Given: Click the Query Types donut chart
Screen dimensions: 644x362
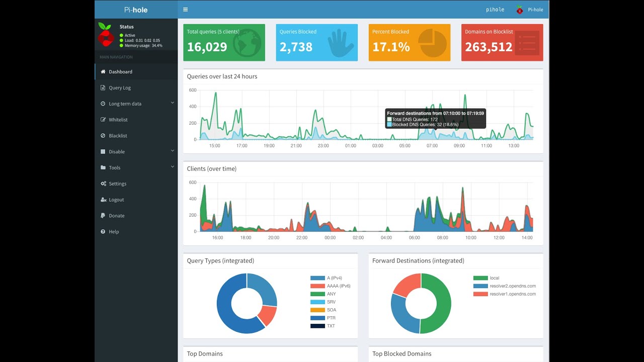Looking at the screenshot, I should coord(247,303).
